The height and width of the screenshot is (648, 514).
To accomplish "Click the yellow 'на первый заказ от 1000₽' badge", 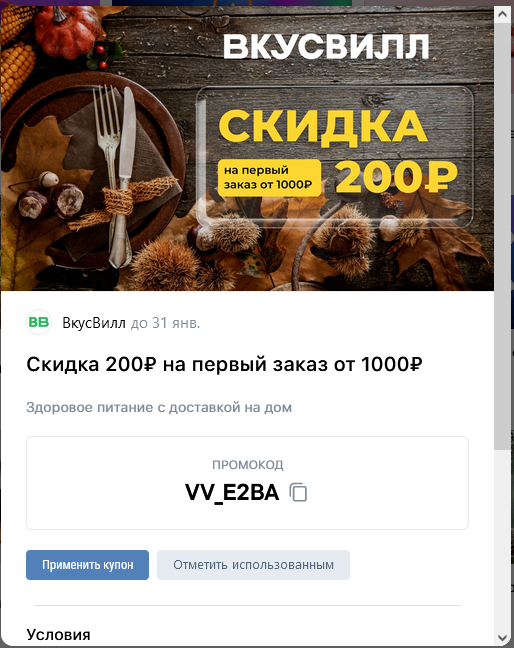I will (x=269, y=178).
